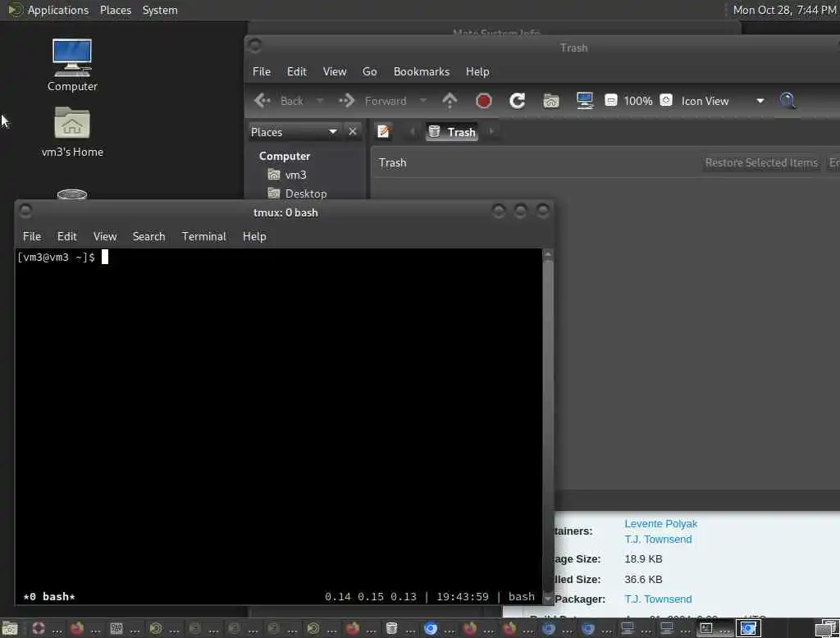Click the red Stop loading icon
The width and height of the screenshot is (840, 638).
point(483,101)
